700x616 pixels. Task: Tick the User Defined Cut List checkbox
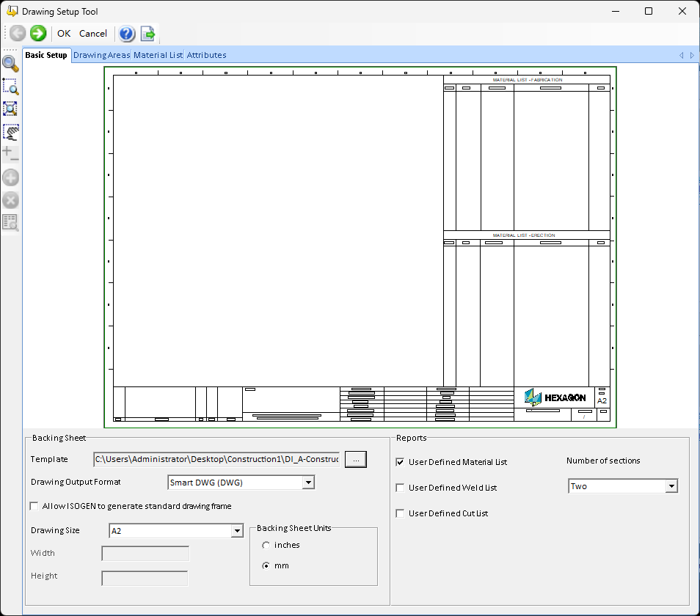pos(400,513)
